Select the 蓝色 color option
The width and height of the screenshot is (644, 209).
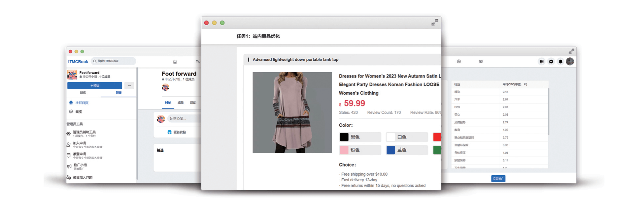click(407, 150)
